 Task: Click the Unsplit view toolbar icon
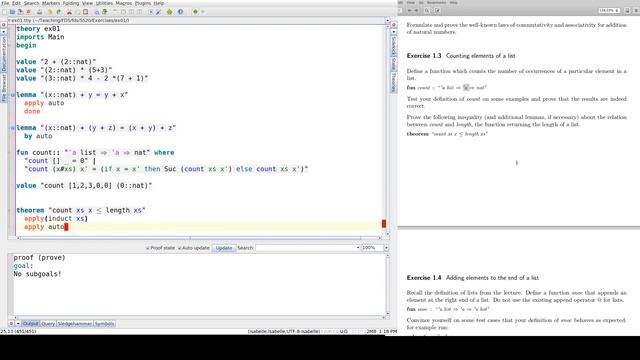123,12
